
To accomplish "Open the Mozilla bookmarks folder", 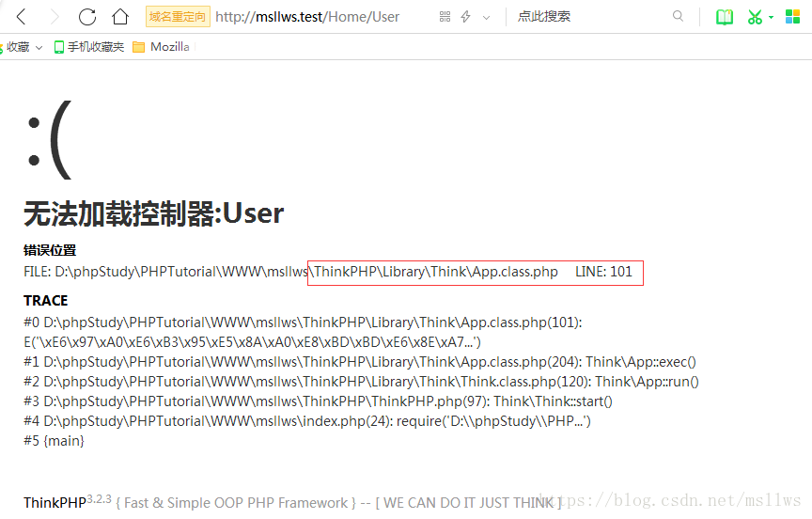I will pos(161,47).
